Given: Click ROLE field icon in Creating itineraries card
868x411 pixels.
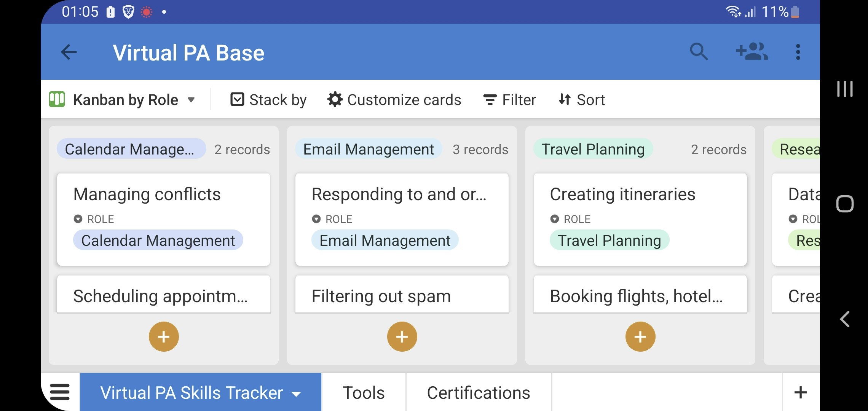Looking at the screenshot, I should click(x=555, y=219).
